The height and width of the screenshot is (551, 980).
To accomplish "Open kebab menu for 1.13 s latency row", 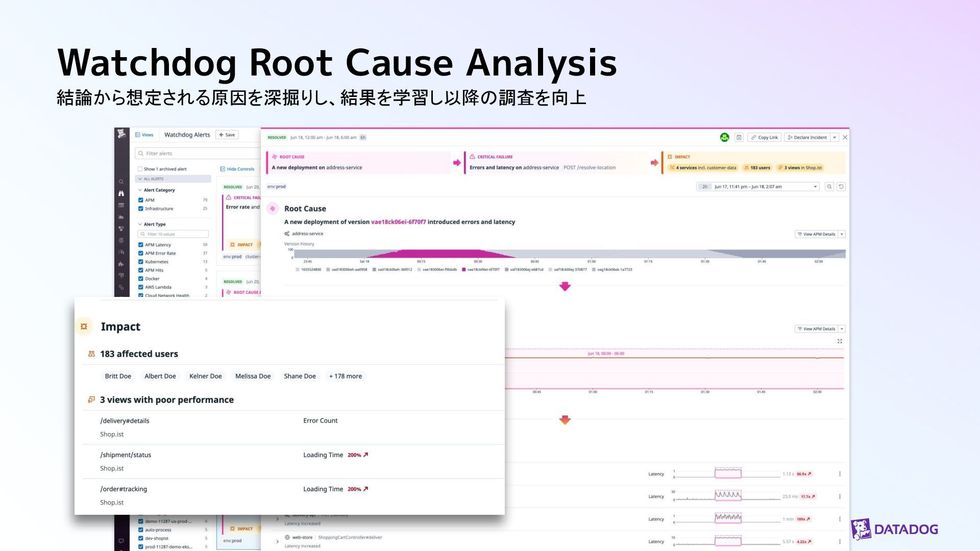I will [x=840, y=474].
